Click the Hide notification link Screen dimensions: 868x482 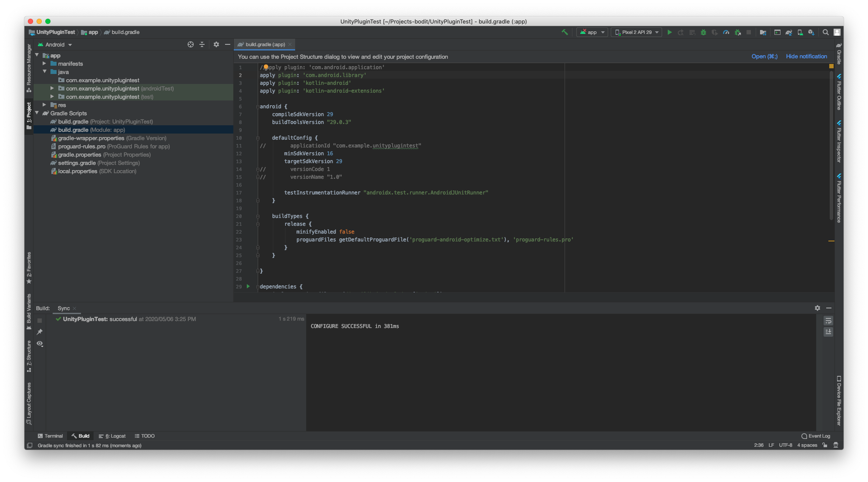pos(806,57)
